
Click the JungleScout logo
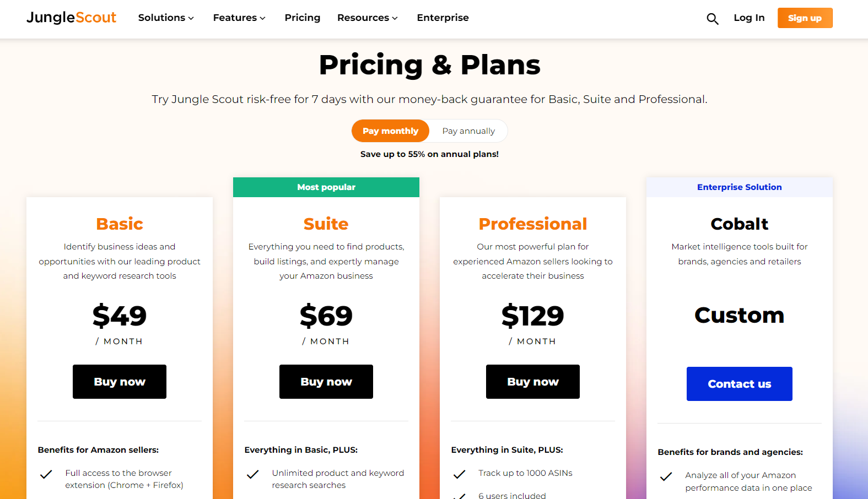pos(71,17)
